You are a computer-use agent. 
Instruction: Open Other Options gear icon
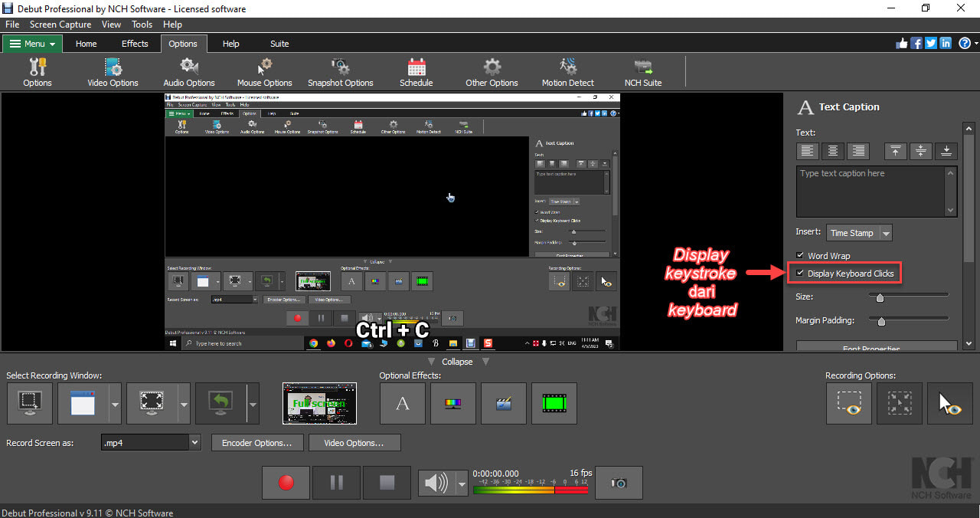492,72
